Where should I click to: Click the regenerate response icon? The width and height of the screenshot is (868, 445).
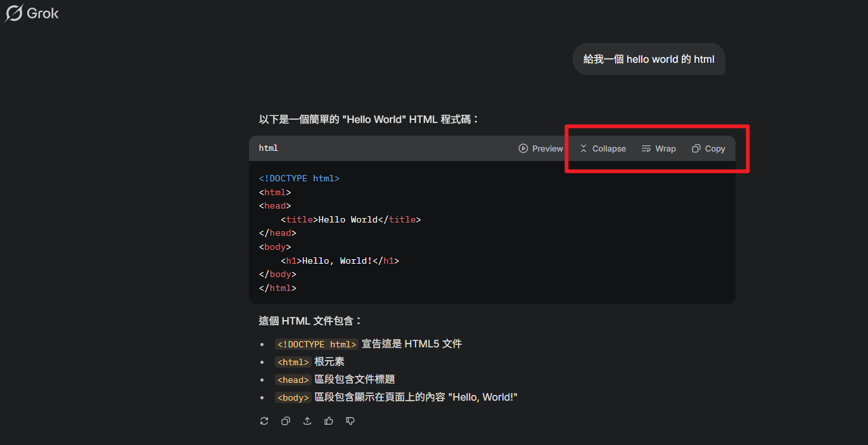coord(264,421)
